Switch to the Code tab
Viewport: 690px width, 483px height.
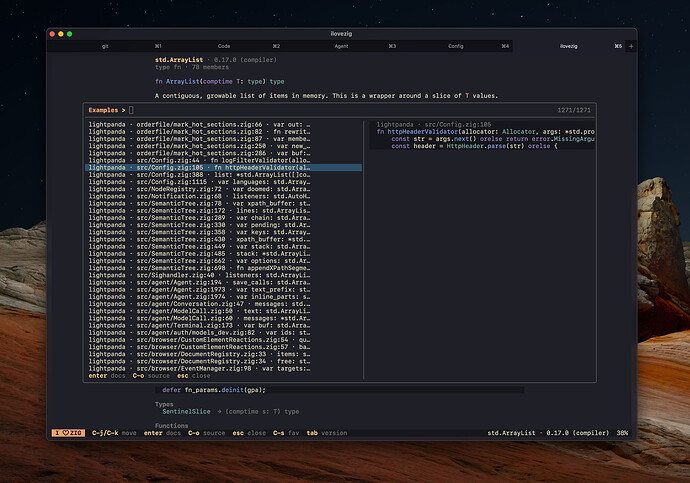[224, 46]
